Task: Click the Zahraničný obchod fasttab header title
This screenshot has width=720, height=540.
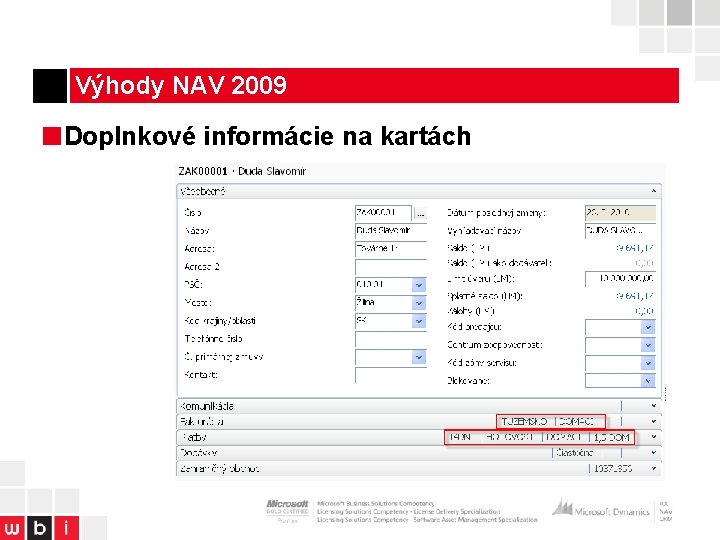Action: coord(219,468)
